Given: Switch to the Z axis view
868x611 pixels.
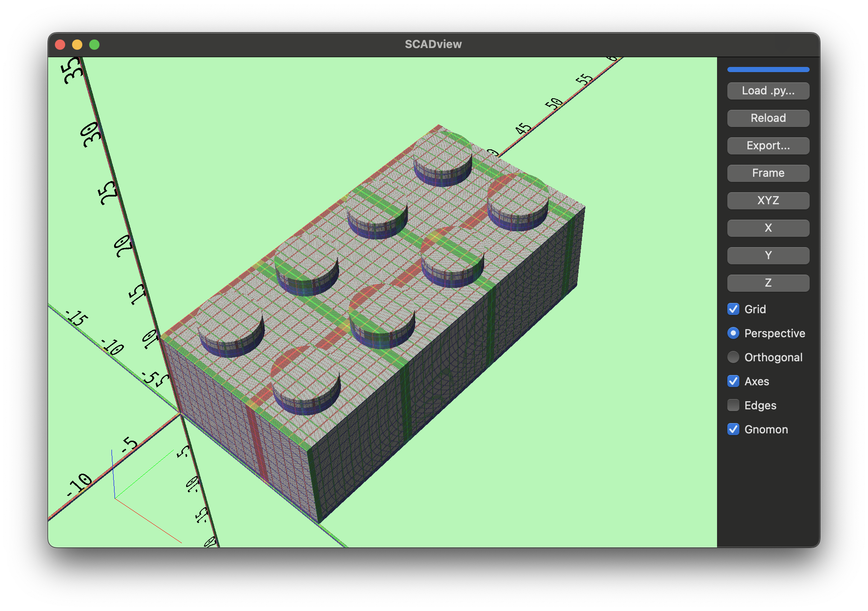Looking at the screenshot, I should pos(768,283).
